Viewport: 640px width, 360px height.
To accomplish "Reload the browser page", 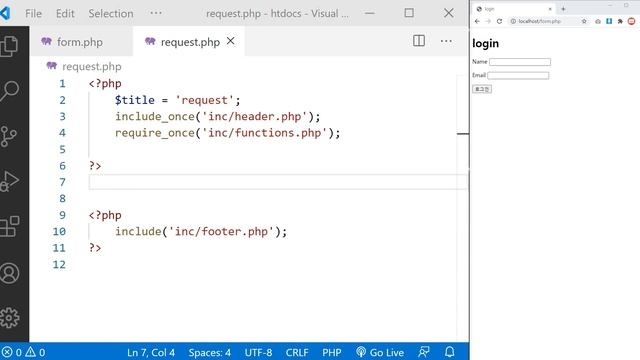I will coord(499,21).
